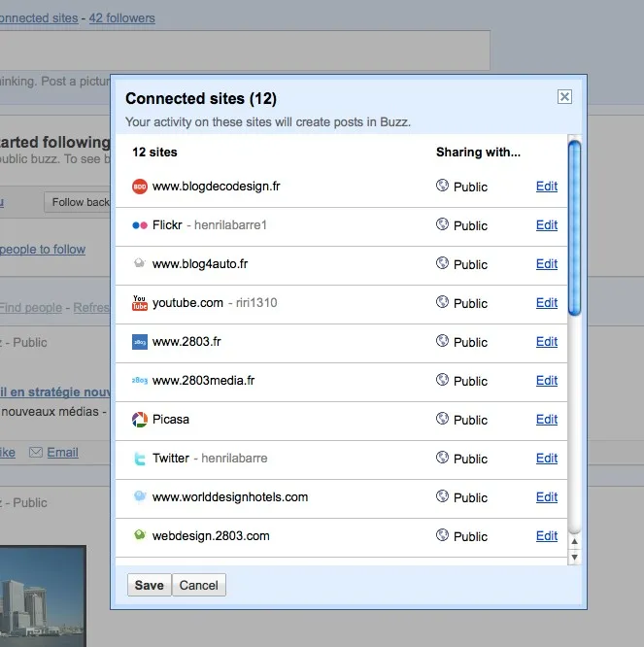This screenshot has height=647, width=644.
Task: Click the riri1310 YouTube username
Action: 256,303
